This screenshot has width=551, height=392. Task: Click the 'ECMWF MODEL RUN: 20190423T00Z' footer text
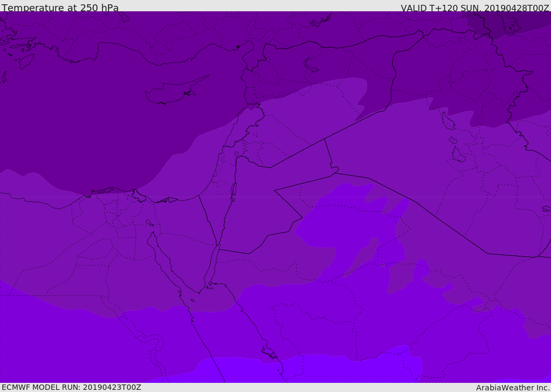tap(72, 387)
